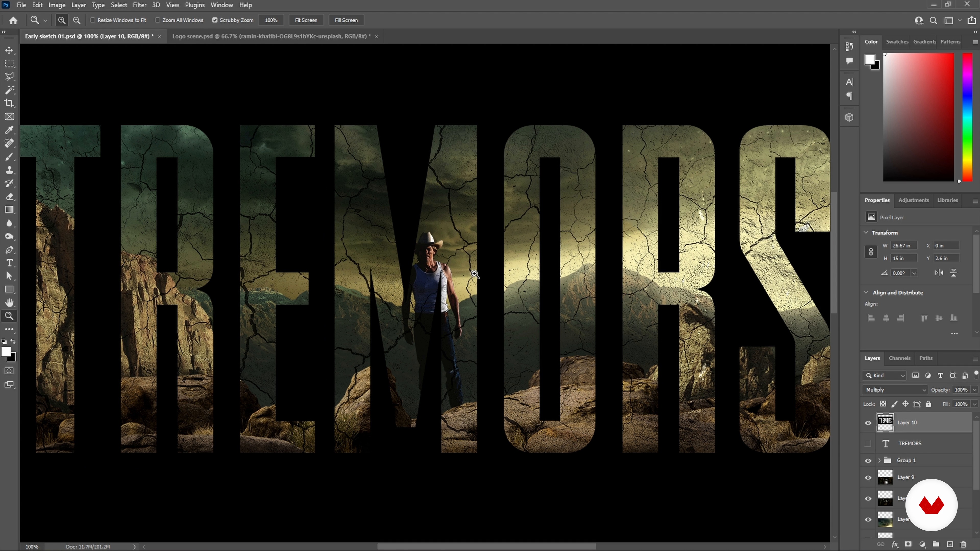980x551 pixels.
Task: Select the Frame tool
Action: point(9,116)
